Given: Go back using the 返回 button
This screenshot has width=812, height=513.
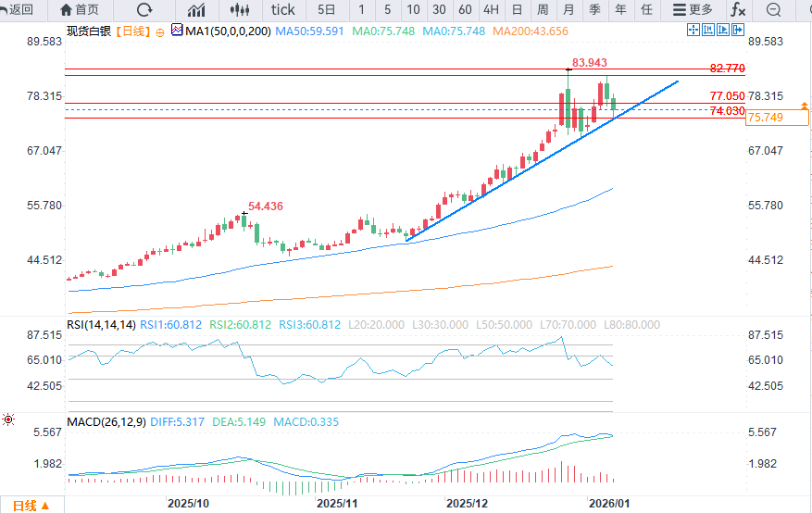Looking at the screenshot, I should [x=18, y=10].
